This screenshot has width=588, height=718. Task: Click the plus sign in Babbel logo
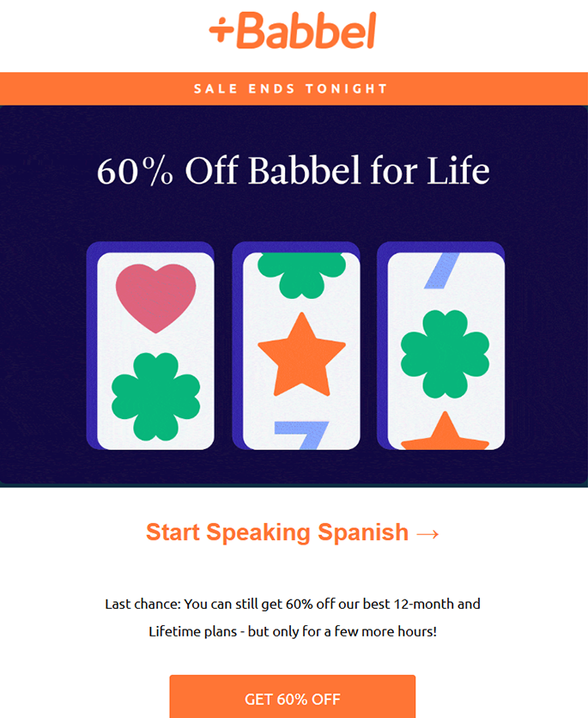[221, 31]
